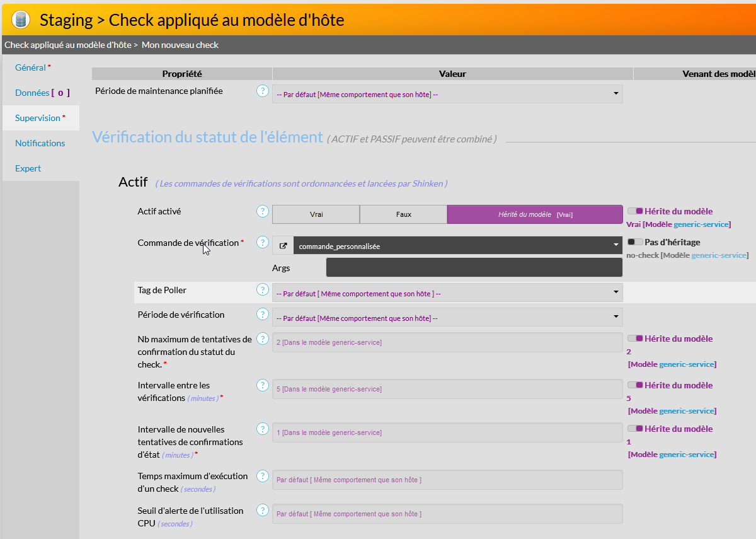
Task: Toggle inheritance switch for Actif activé
Action: [635, 211]
